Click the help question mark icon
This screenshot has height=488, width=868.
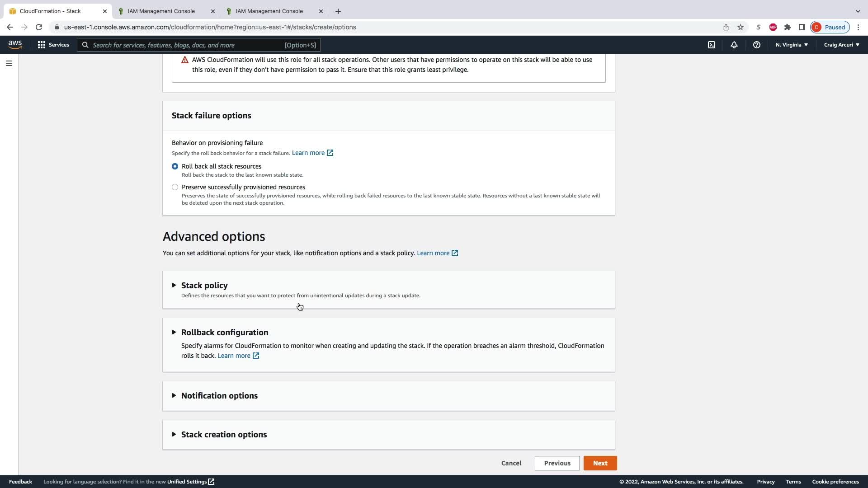(x=757, y=45)
